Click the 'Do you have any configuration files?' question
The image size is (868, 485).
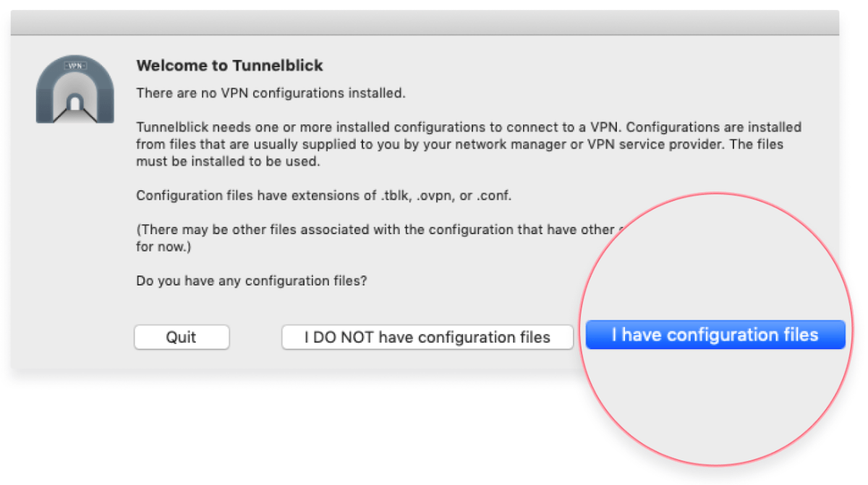(252, 280)
